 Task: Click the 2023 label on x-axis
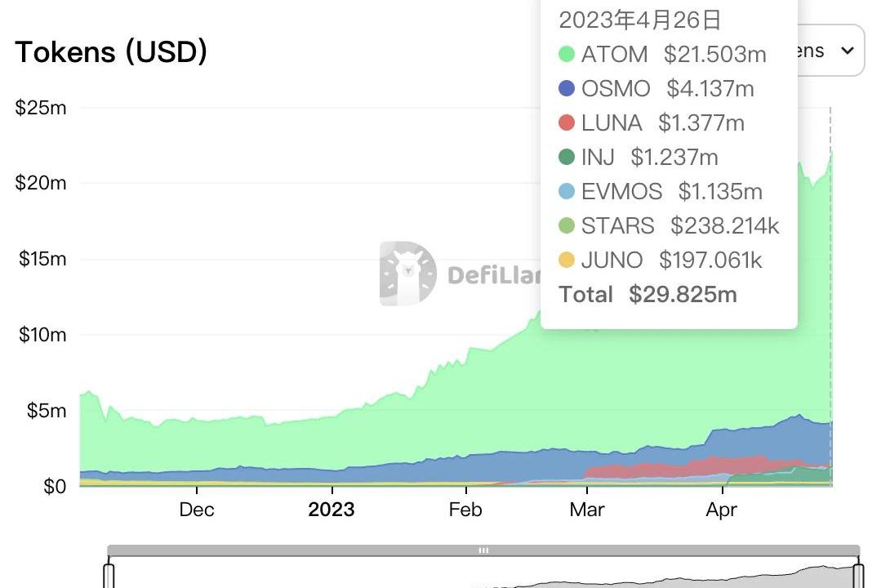click(332, 510)
